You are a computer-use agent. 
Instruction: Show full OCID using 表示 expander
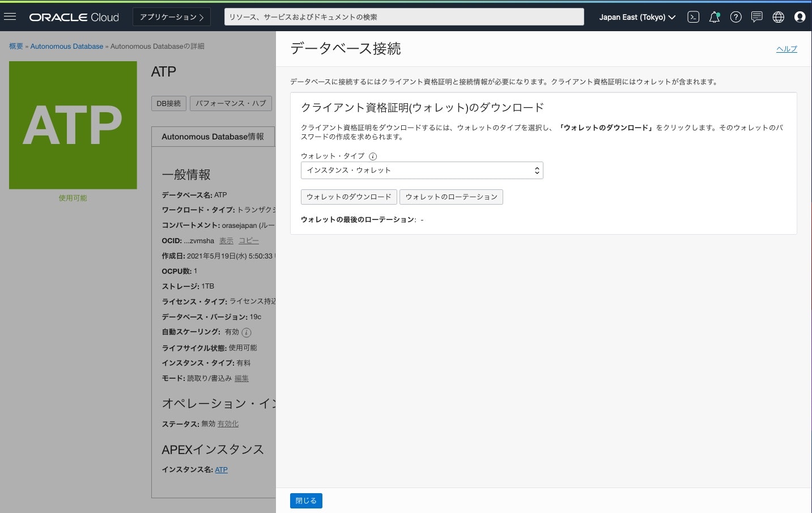click(226, 240)
